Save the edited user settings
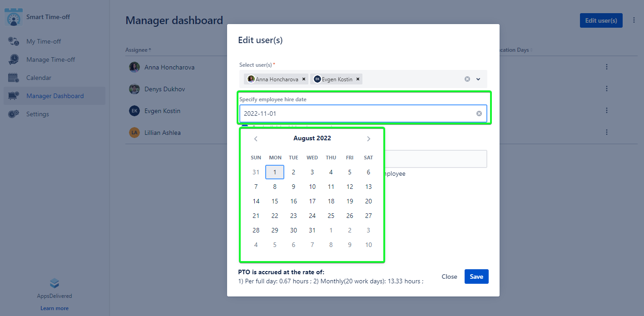Screen dimensions: 644x316 tap(476, 276)
